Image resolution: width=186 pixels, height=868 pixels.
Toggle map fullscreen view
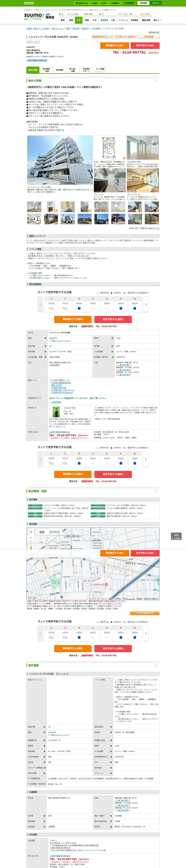click(155, 532)
